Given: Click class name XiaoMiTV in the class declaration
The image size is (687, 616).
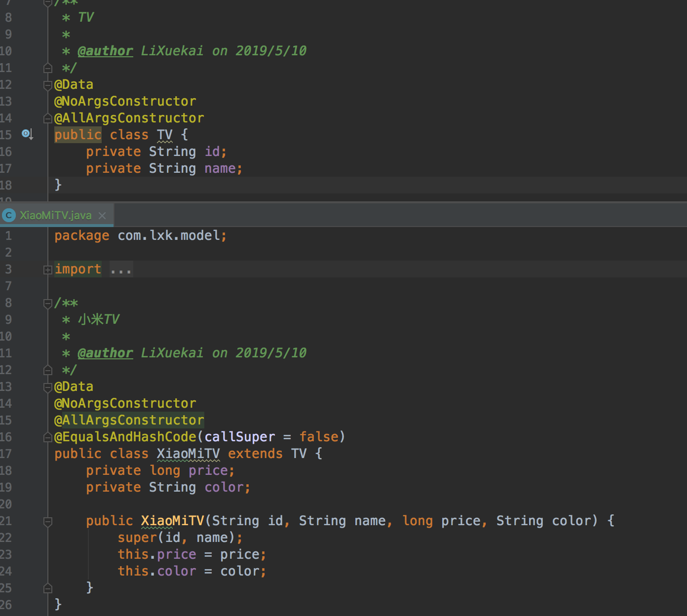Looking at the screenshot, I should [189, 454].
